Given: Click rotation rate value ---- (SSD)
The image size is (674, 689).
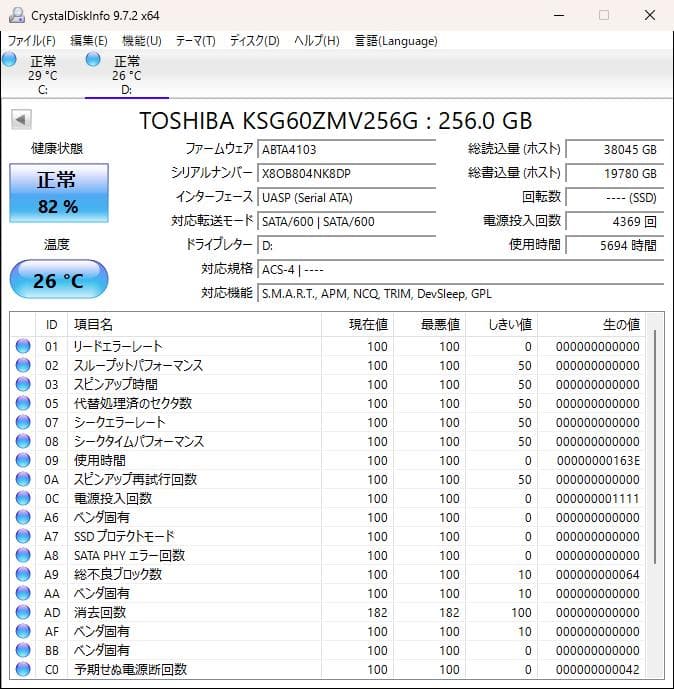Looking at the screenshot, I should [x=615, y=198].
